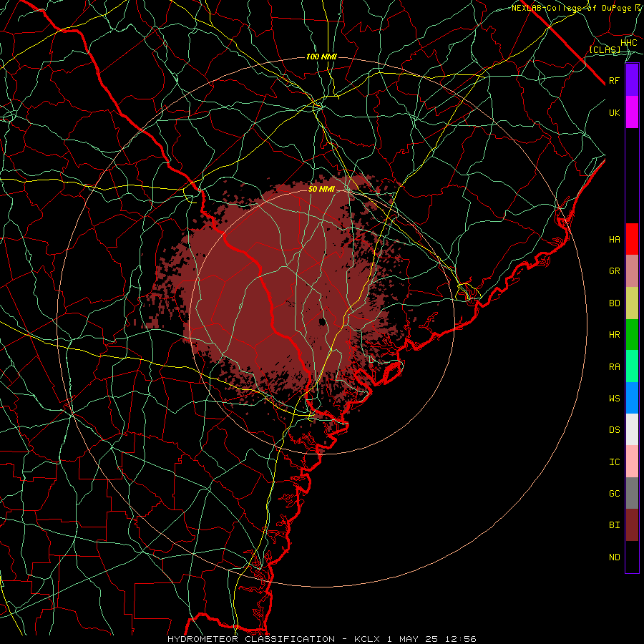Click the 50 NMI range ring label
The height and width of the screenshot is (644, 644).
(321, 189)
